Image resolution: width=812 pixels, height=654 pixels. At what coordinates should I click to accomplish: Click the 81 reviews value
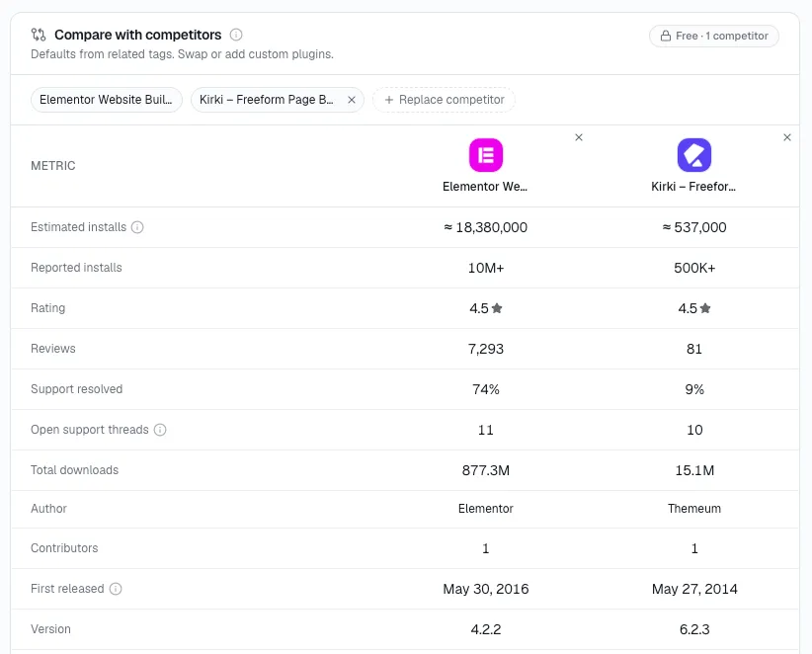[694, 349]
